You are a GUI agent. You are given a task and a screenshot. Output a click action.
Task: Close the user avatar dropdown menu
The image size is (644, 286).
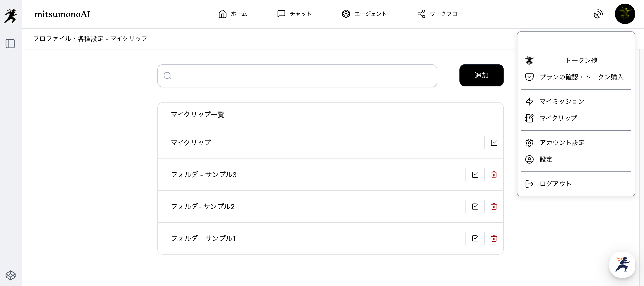pos(625,14)
